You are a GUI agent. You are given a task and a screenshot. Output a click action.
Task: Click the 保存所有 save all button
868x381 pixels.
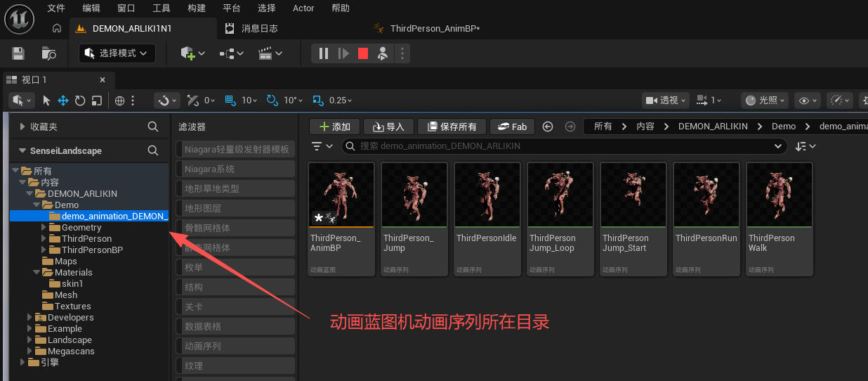pyautogui.click(x=452, y=127)
